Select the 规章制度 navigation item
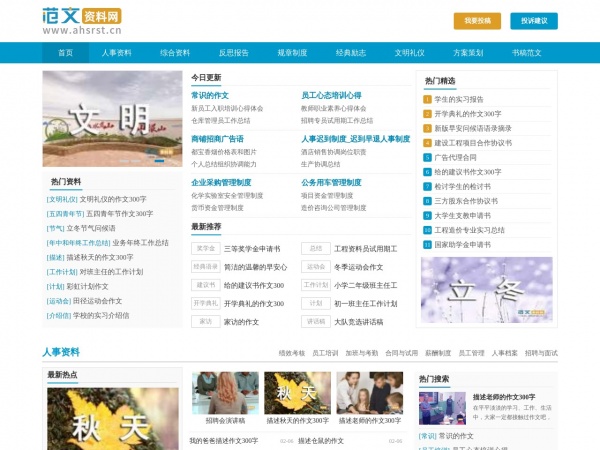The height and width of the screenshot is (450, 600). (292, 53)
